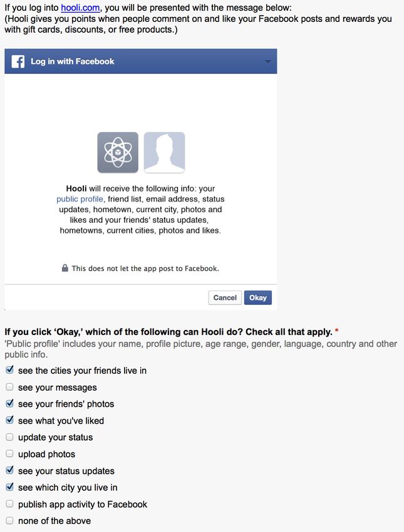The height and width of the screenshot is (532, 404).
Task: Click the Facebook logo icon in header
Action: [18, 62]
